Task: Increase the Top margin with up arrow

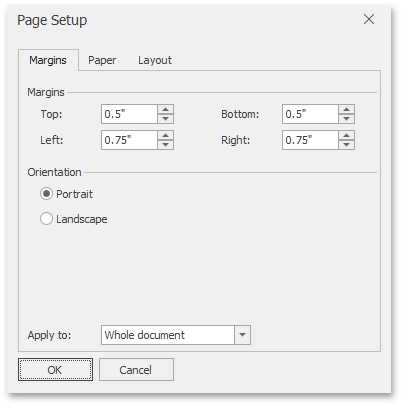Action: click(165, 109)
